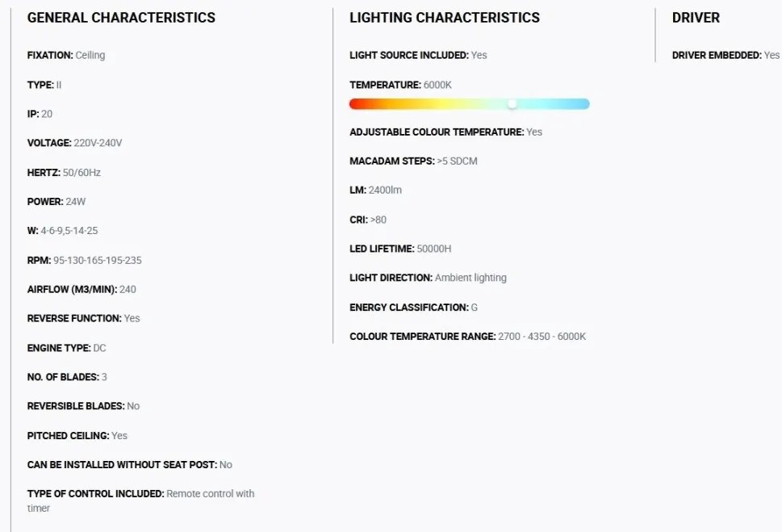Click the LED Lifetime 50000H entry
Screen dimensions: 782x532
(400, 249)
